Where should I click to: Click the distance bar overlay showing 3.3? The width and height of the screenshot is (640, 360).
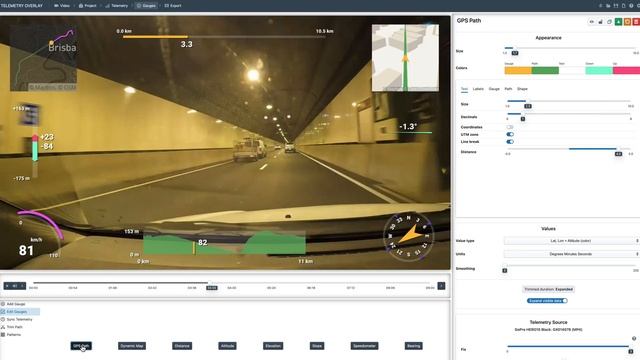(224, 38)
